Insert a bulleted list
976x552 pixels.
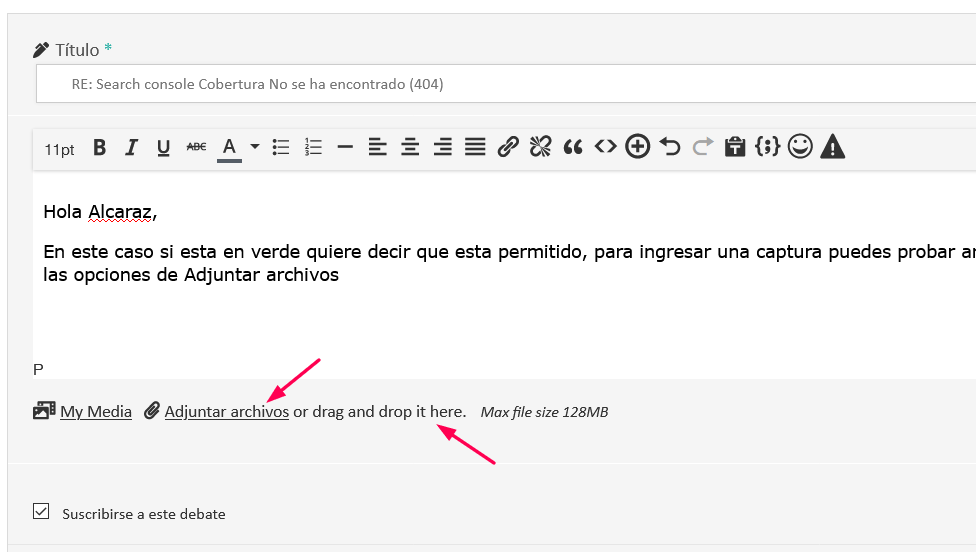coord(281,147)
